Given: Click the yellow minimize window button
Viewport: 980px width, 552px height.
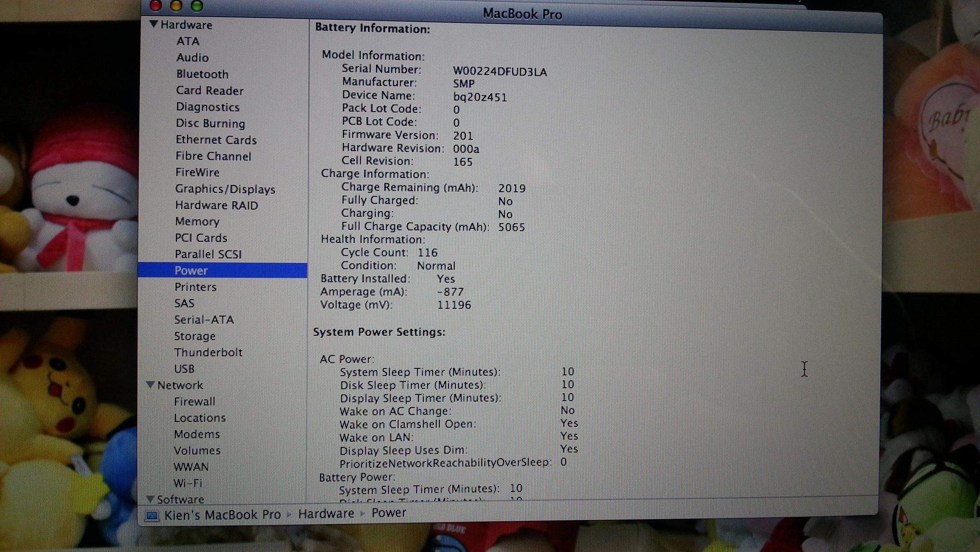Looking at the screenshot, I should point(176,6).
